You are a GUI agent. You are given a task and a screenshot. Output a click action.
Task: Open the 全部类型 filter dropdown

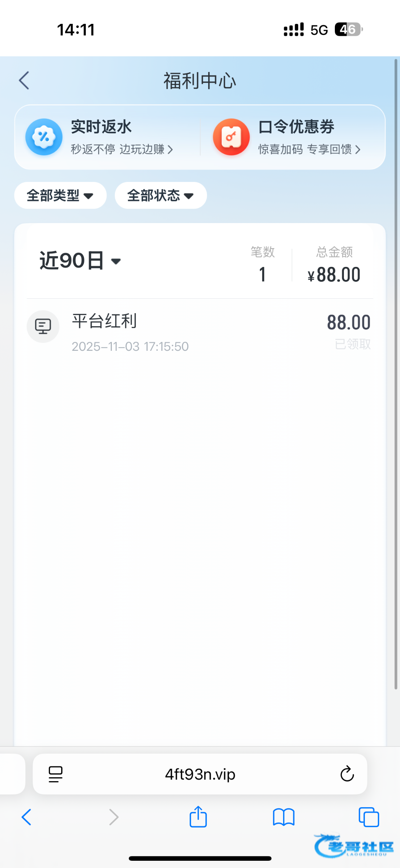60,196
